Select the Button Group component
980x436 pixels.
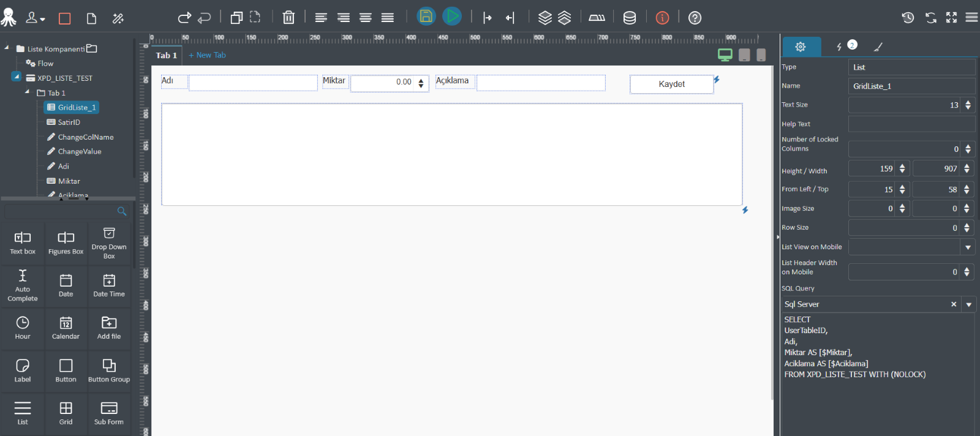coord(109,370)
